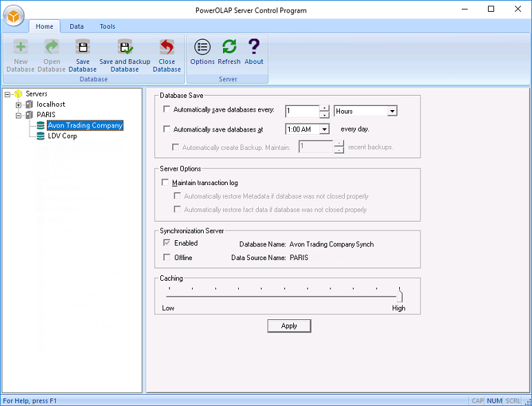Switch to the Home ribbon tab

(45, 26)
